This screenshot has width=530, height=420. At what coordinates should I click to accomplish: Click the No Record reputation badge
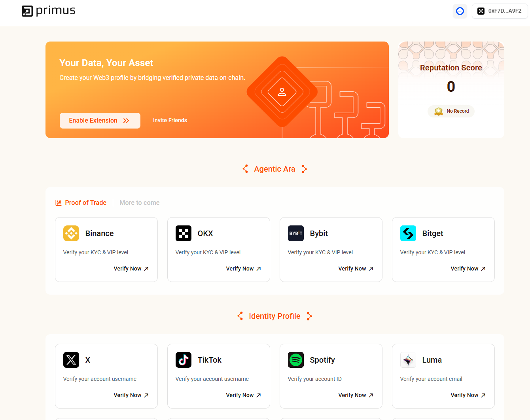click(x=451, y=111)
